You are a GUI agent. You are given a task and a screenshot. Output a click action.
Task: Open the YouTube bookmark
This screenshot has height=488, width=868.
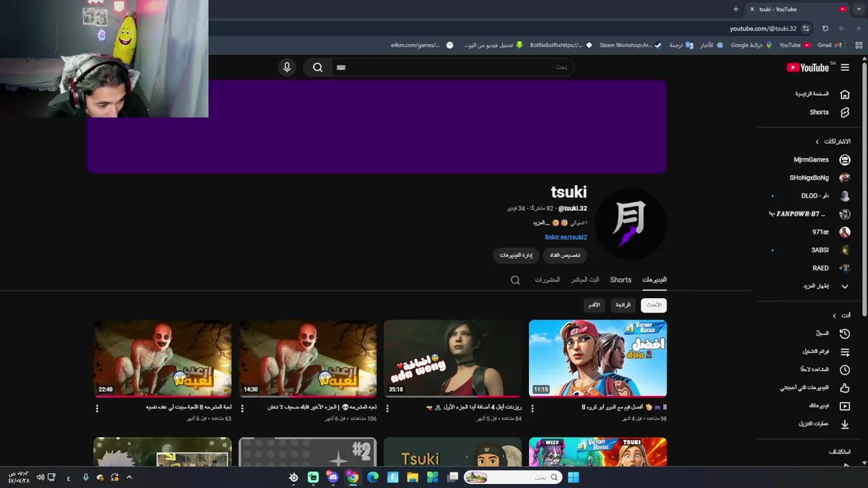795,45
